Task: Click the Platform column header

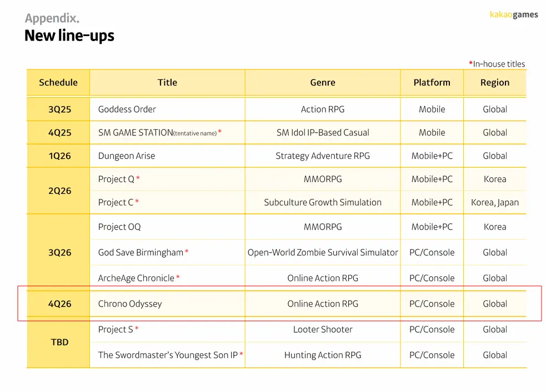Action: (x=432, y=83)
